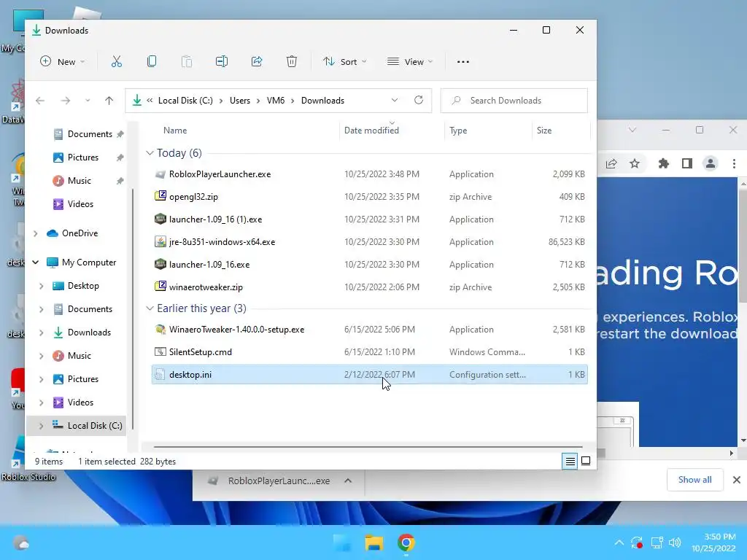
Task: Expand Local Disk (C:) tree node
Action: point(42,426)
